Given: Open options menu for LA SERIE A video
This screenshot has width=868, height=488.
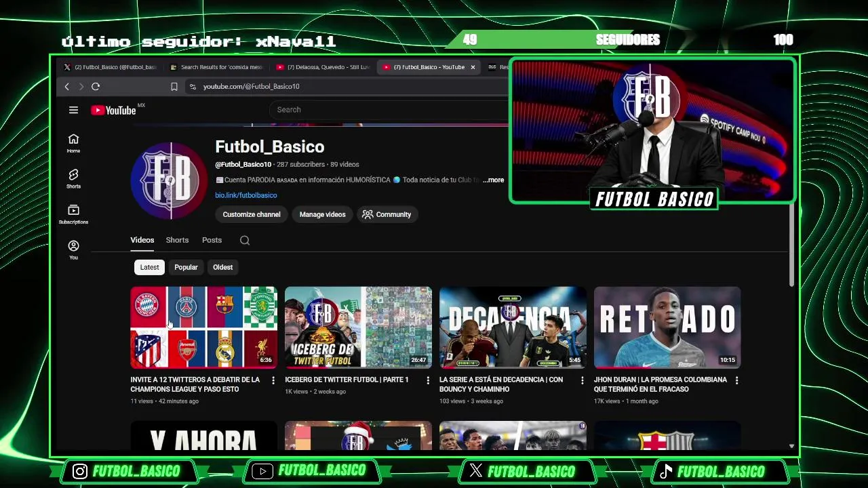Looking at the screenshot, I should [x=582, y=380].
